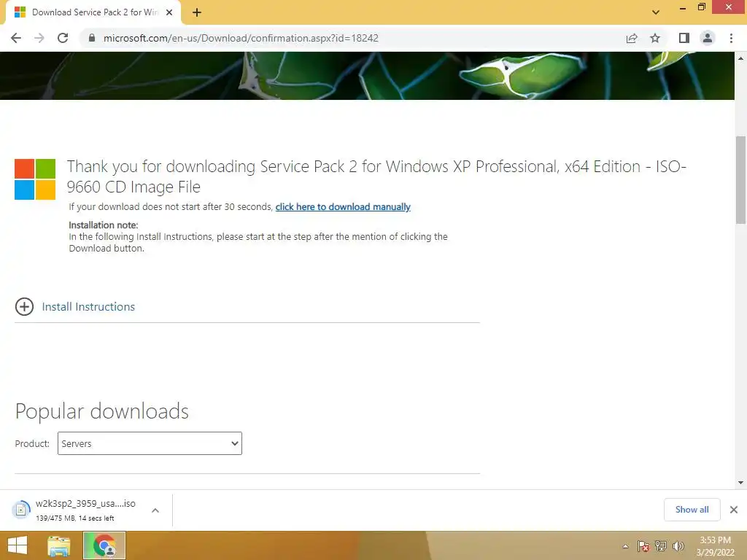Show all downloads
Image resolution: width=747 pixels, height=560 pixels.
(692, 510)
